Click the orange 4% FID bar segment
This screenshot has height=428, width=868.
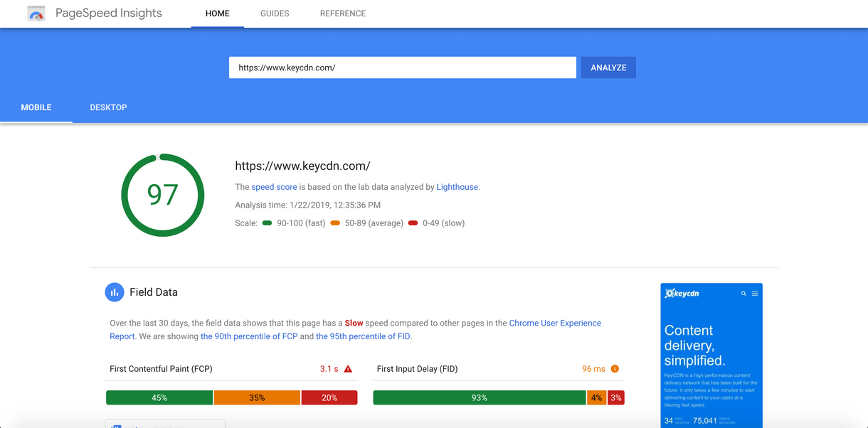pos(596,397)
